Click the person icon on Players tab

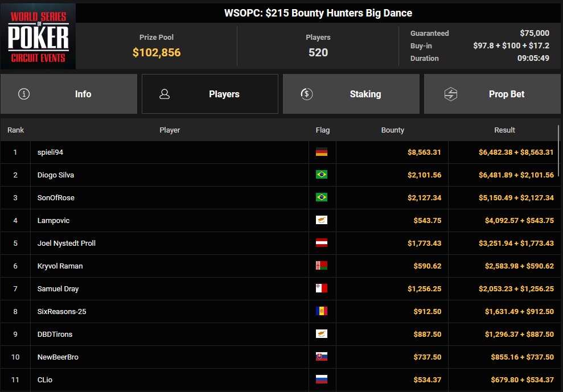pyautogui.click(x=165, y=94)
